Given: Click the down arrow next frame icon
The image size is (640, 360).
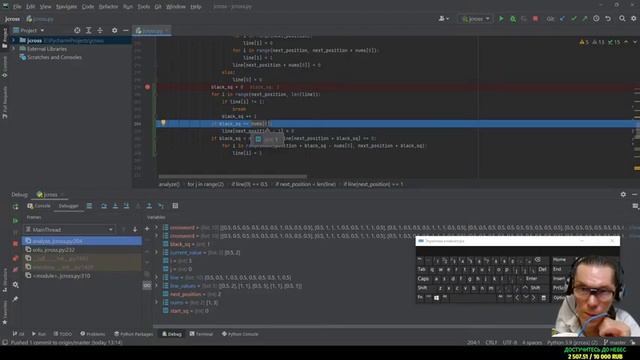Looking at the screenshot, I should [135, 230].
